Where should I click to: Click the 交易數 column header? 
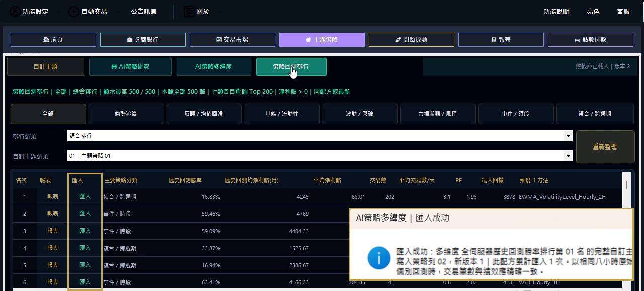point(378,180)
